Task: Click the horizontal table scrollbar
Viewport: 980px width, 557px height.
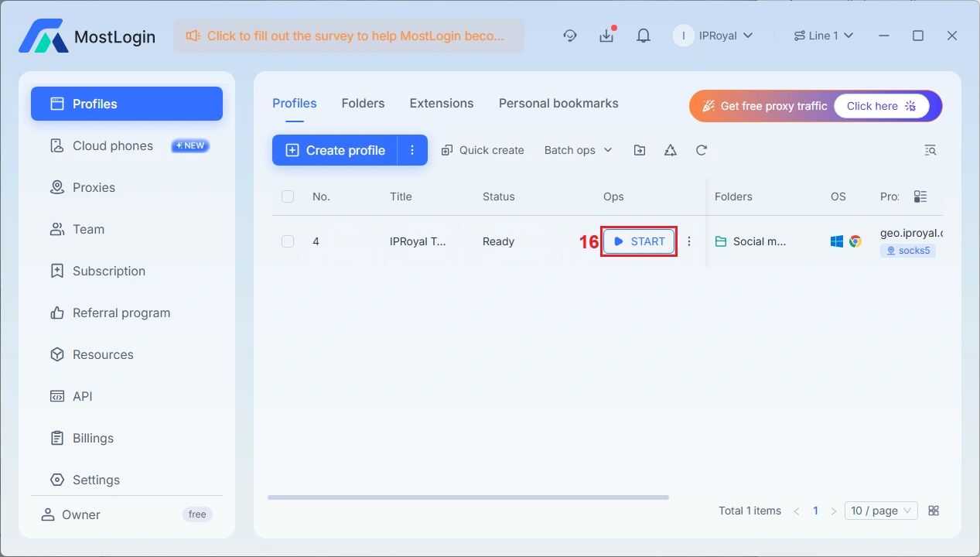Action: (x=468, y=497)
